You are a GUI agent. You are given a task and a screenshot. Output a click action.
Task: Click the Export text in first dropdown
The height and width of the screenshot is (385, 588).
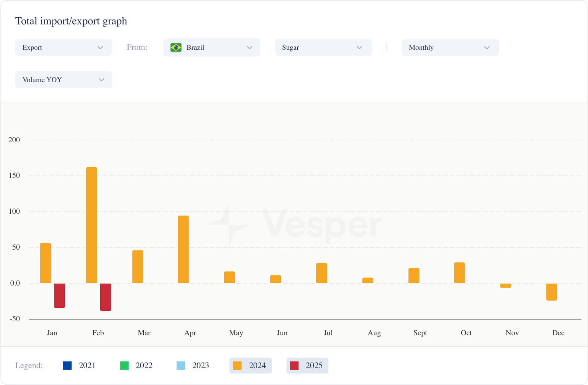point(32,48)
